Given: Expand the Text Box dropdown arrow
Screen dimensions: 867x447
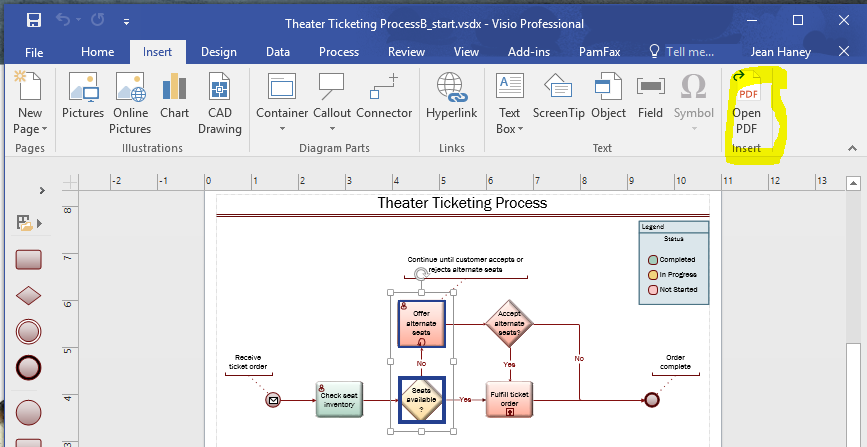Looking at the screenshot, I should (520, 129).
